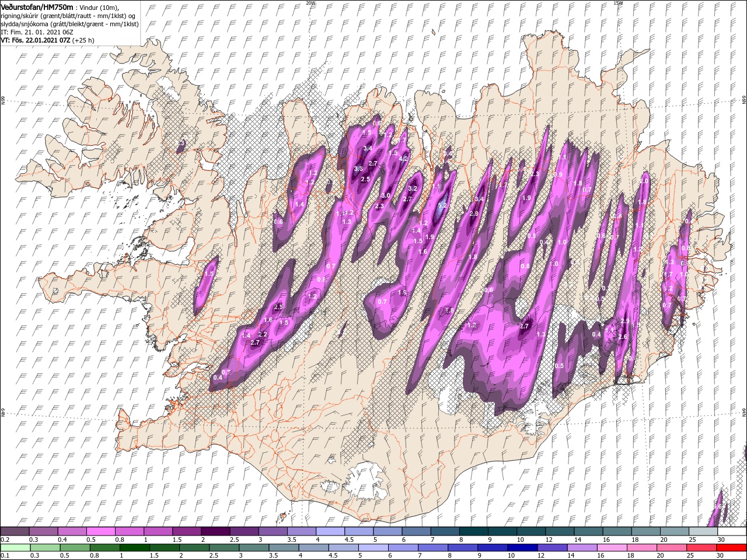This screenshot has width=747, height=560.
Task: Pick the darkest green 1–1.5 rain-scale swatch
Action: [x=134, y=548]
